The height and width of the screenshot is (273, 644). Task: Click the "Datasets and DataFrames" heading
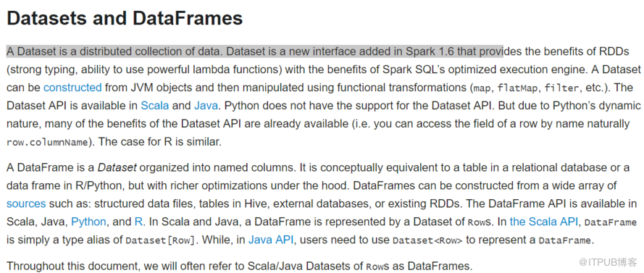[x=125, y=20]
